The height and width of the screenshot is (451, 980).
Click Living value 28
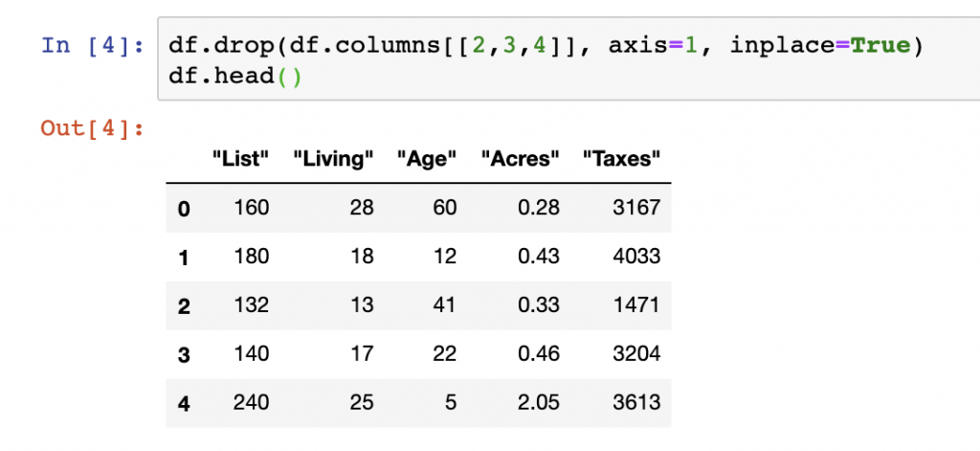[362, 207]
